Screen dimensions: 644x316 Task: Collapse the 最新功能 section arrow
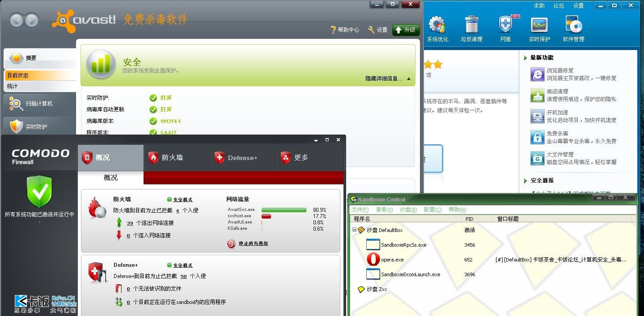[x=525, y=58]
